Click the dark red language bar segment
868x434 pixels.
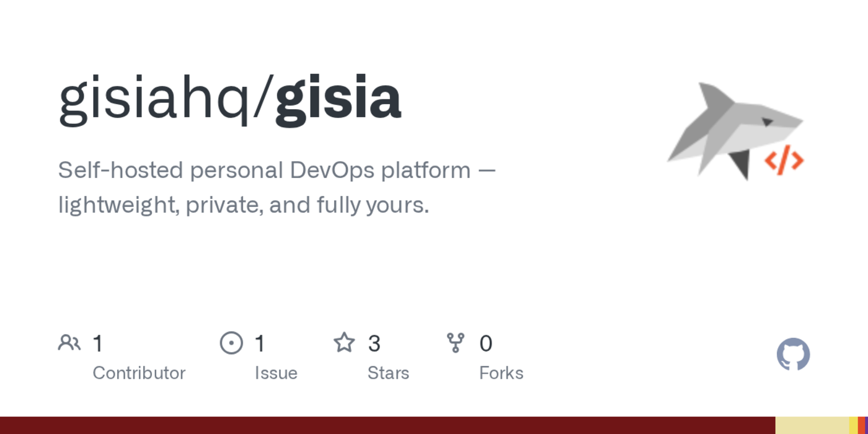point(387,425)
